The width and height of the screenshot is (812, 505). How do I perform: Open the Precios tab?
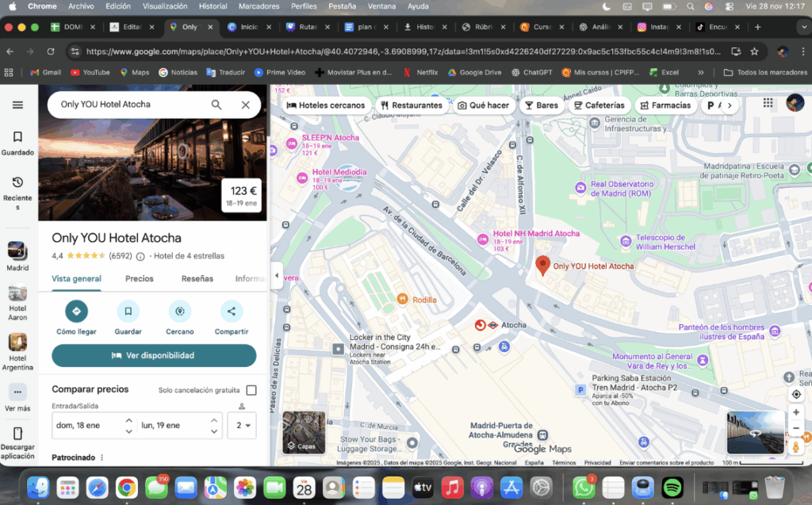coord(140,279)
